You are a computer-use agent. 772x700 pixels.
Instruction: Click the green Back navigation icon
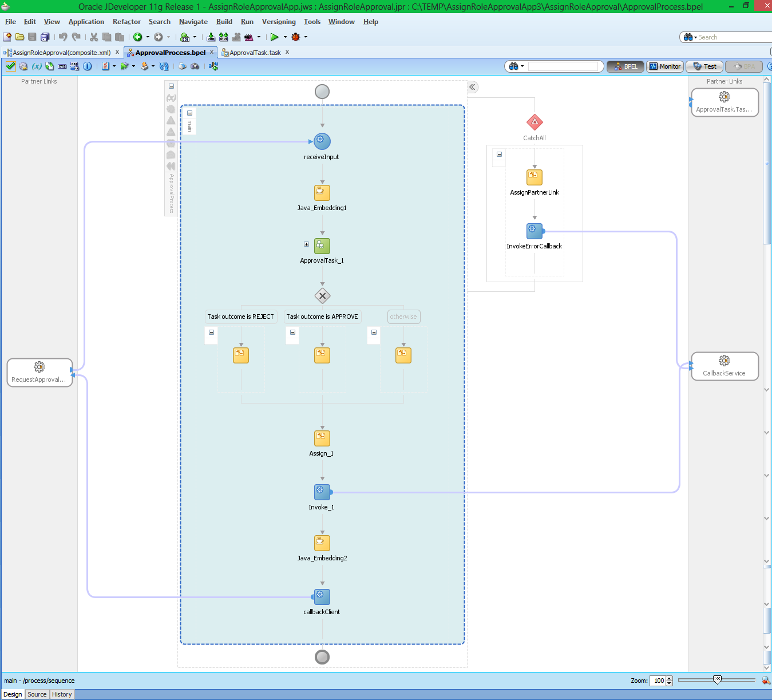(x=138, y=37)
